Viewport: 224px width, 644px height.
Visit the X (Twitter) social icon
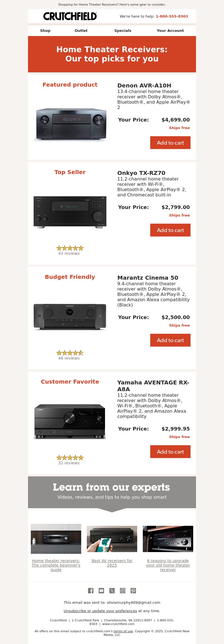coord(112,591)
